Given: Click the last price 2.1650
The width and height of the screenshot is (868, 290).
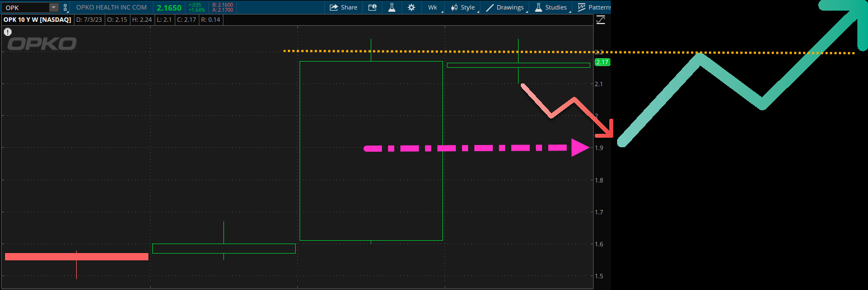Looking at the screenshot, I should [x=169, y=8].
